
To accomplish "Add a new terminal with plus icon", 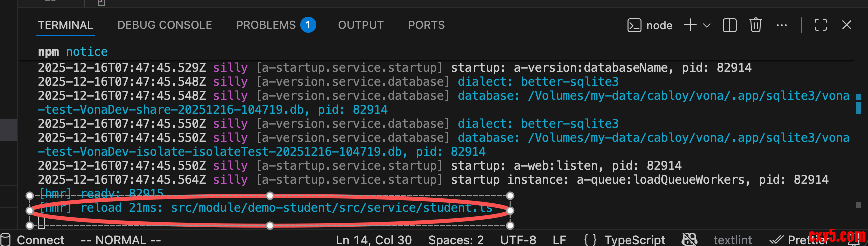I will (x=690, y=25).
